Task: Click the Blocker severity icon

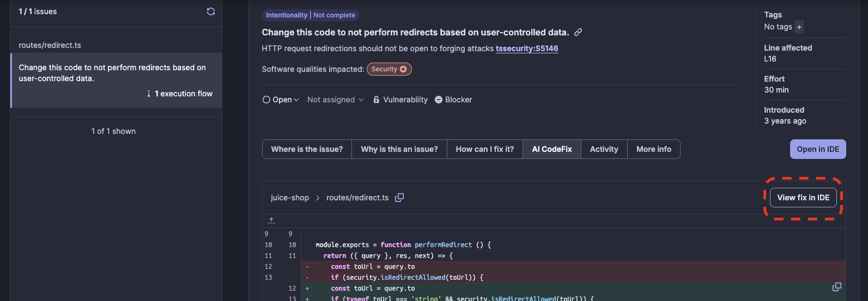Action: 439,100
